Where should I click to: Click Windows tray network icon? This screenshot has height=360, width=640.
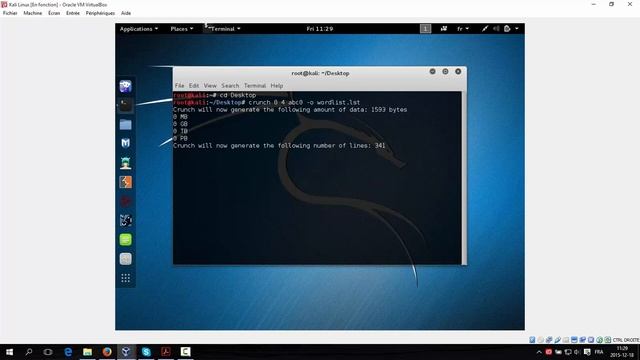pos(568,352)
